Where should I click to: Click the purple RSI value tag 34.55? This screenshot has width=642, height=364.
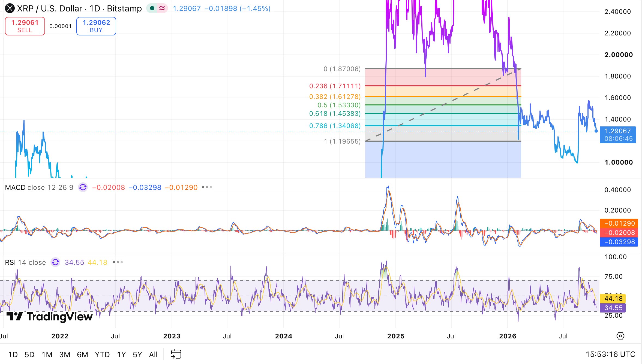[613, 308]
